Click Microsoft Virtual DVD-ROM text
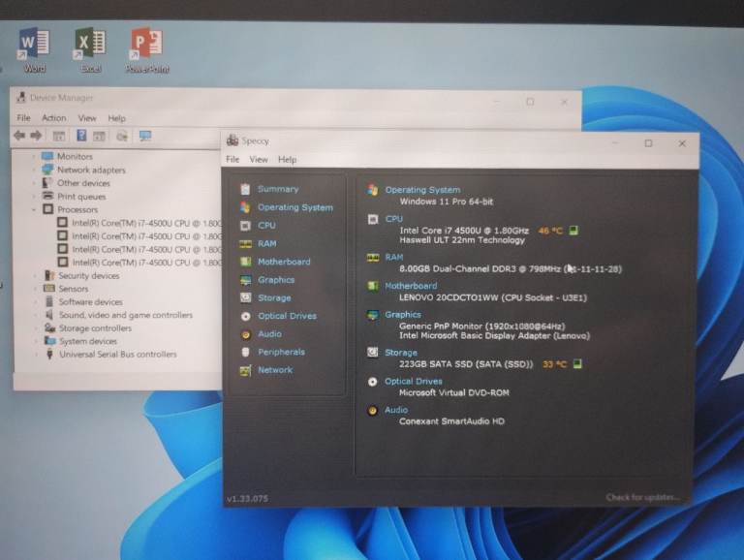The image size is (744, 560). coord(454,392)
